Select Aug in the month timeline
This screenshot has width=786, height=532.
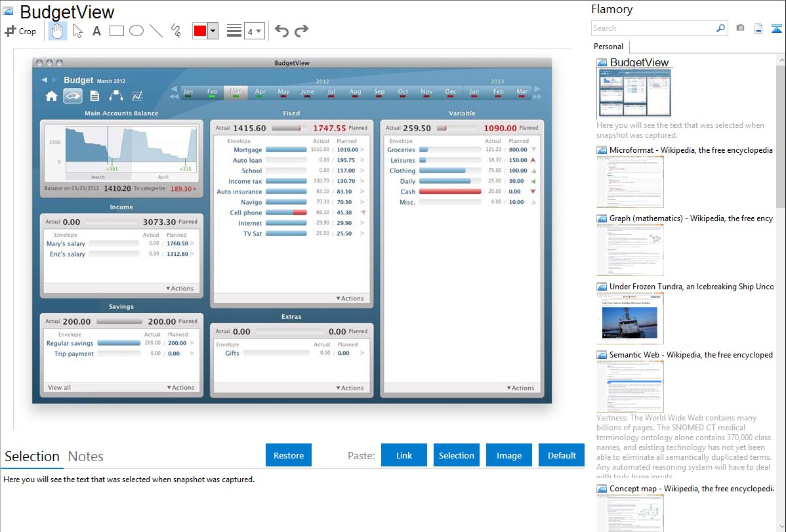[x=355, y=92]
